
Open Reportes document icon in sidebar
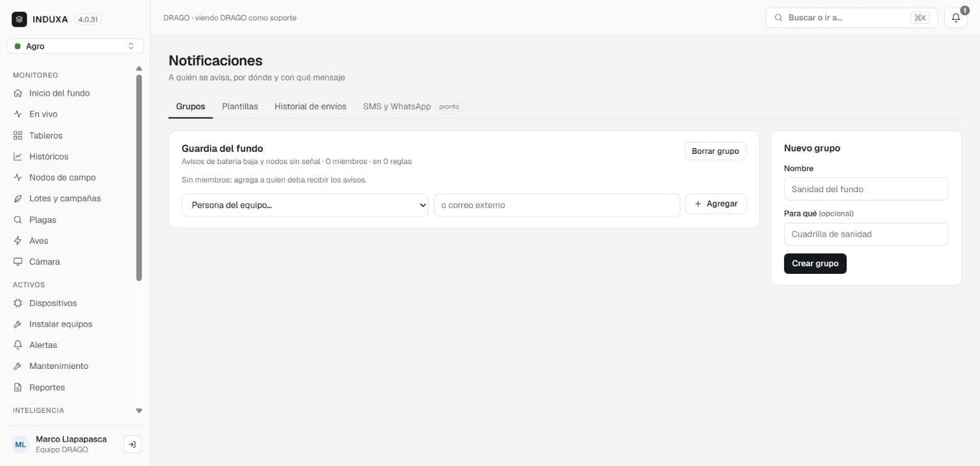(18, 387)
